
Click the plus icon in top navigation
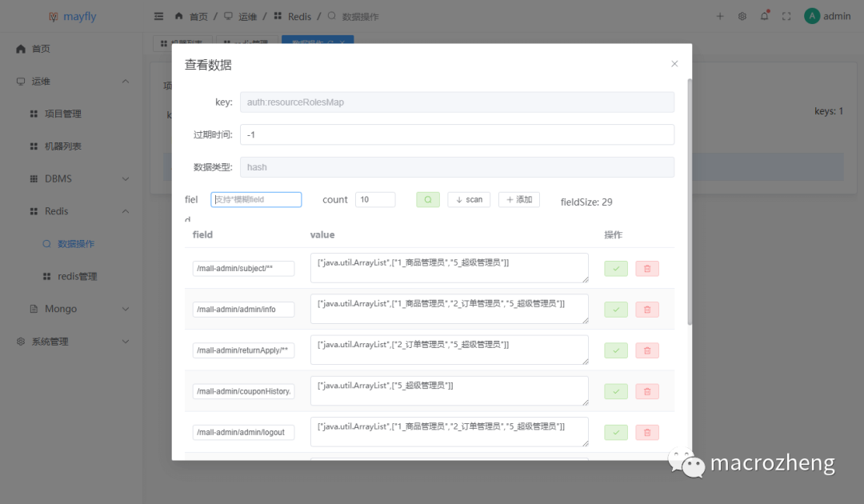tap(719, 15)
